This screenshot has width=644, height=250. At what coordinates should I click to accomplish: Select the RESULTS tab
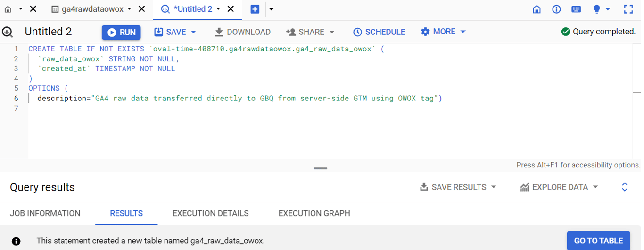[126, 213]
